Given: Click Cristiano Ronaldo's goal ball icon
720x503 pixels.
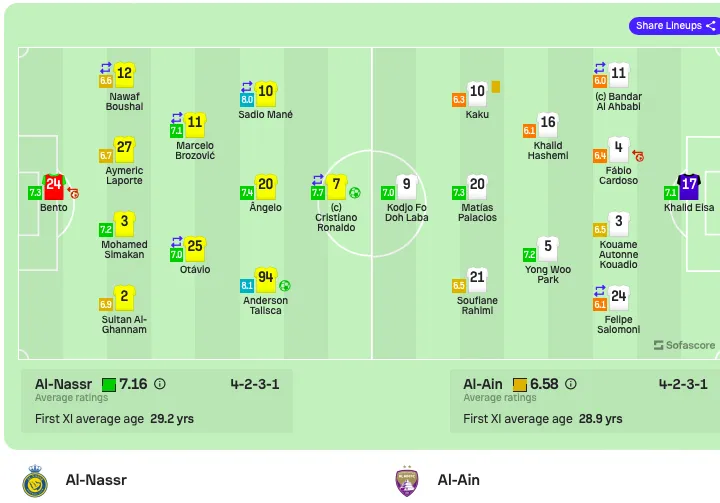Looking at the screenshot, I should (354, 193).
